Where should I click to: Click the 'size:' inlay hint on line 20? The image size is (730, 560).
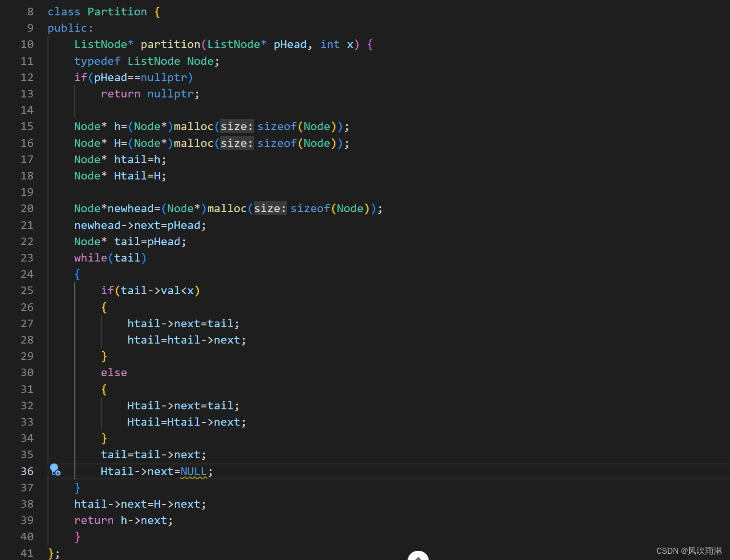coord(270,208)
